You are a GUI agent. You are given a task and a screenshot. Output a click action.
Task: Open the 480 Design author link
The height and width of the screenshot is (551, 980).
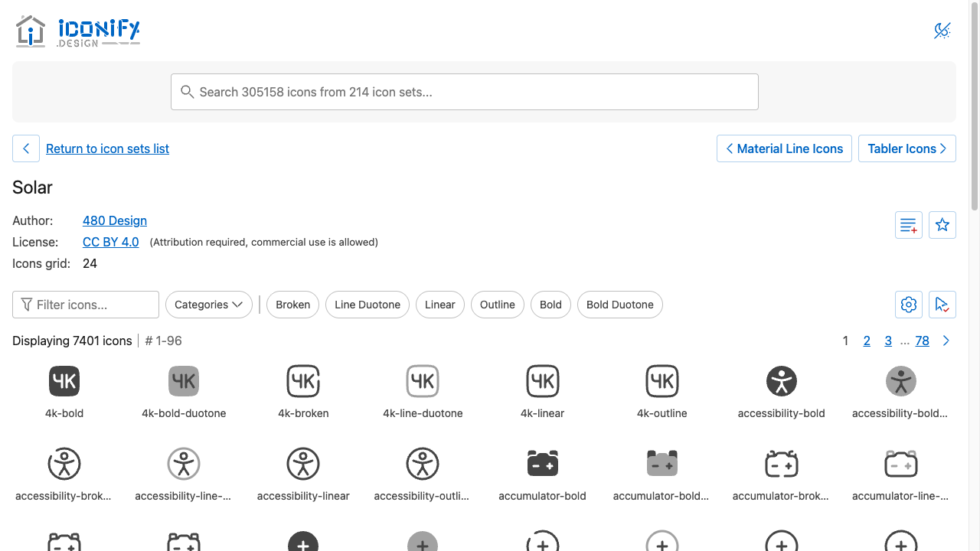point(115,220)
